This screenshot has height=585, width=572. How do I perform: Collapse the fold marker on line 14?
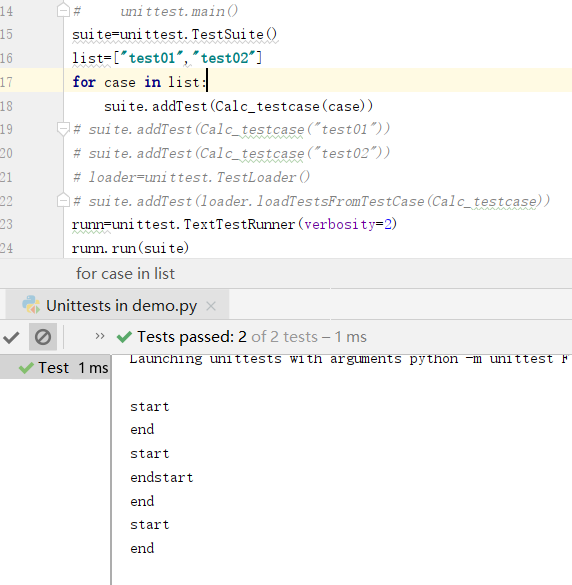(x=63, y=10)
